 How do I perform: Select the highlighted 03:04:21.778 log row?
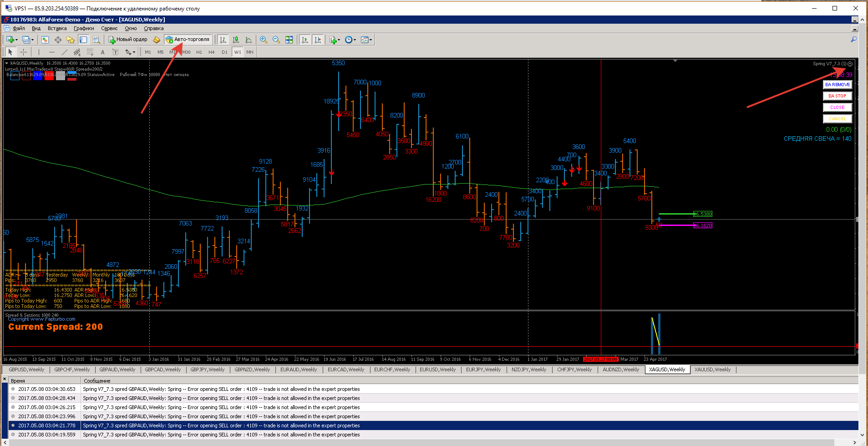coord(433,425)
